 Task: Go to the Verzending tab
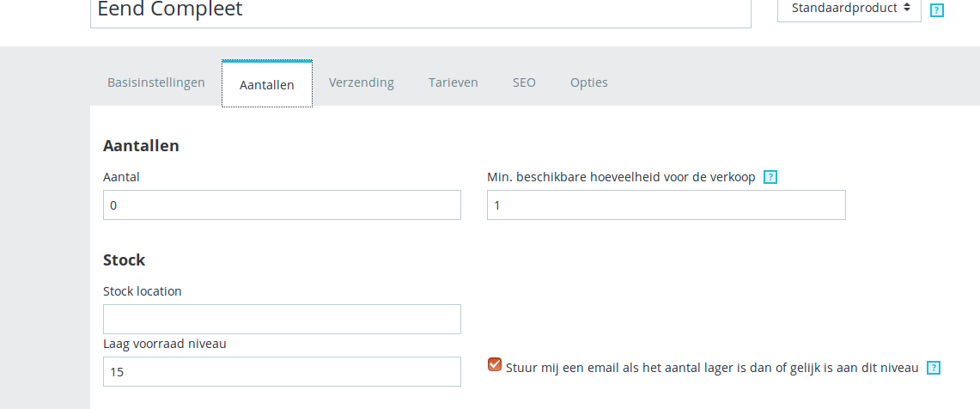(362, 82)
